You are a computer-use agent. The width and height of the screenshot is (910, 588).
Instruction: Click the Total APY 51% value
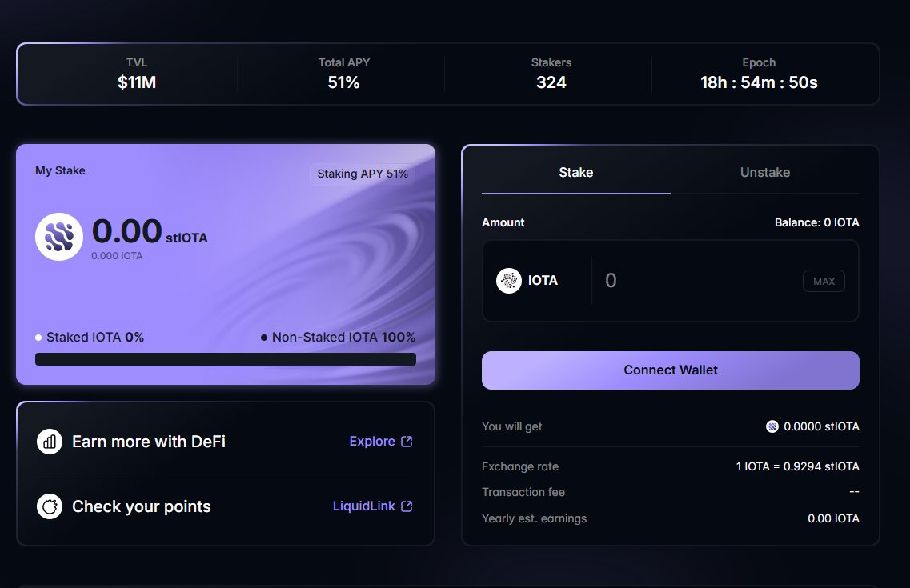click(343, 82)
